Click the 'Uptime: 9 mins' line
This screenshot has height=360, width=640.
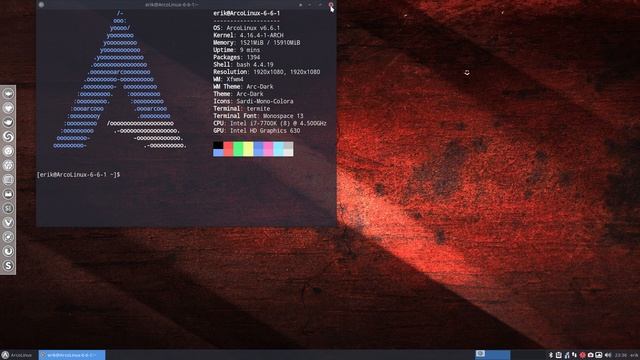[x=237, y=50]
